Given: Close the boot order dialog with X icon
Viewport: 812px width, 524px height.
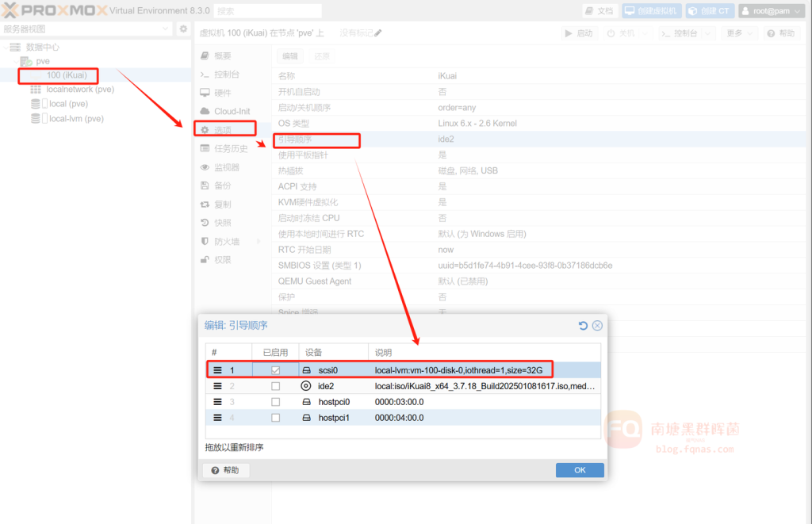Looking at the screenshot, I should click(597, 326).
